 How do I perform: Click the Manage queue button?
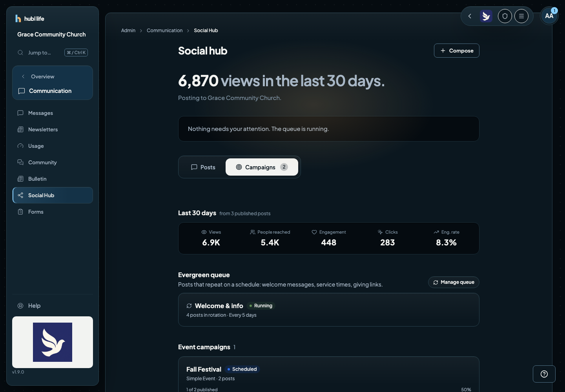click(x=454, y=282)
